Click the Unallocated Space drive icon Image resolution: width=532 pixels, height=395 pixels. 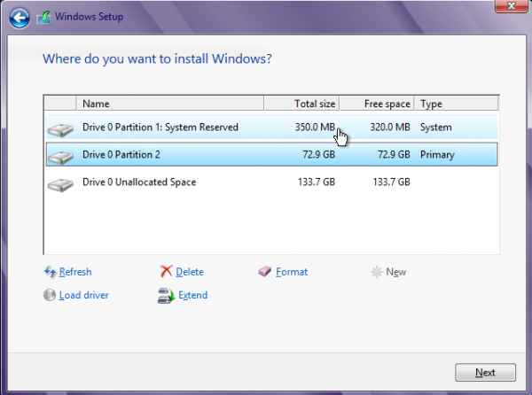coord(60,185)
